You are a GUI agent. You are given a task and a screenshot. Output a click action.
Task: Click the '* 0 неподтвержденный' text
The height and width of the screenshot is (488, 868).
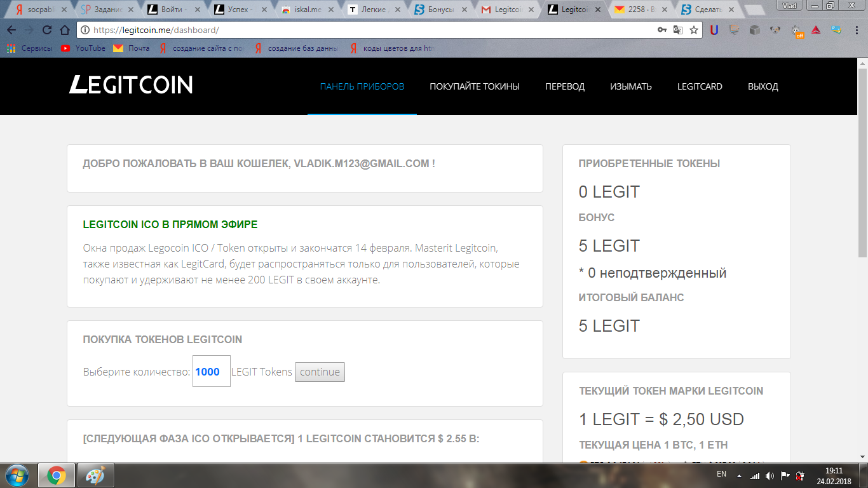pyautogui.click(x=653, y=273)
